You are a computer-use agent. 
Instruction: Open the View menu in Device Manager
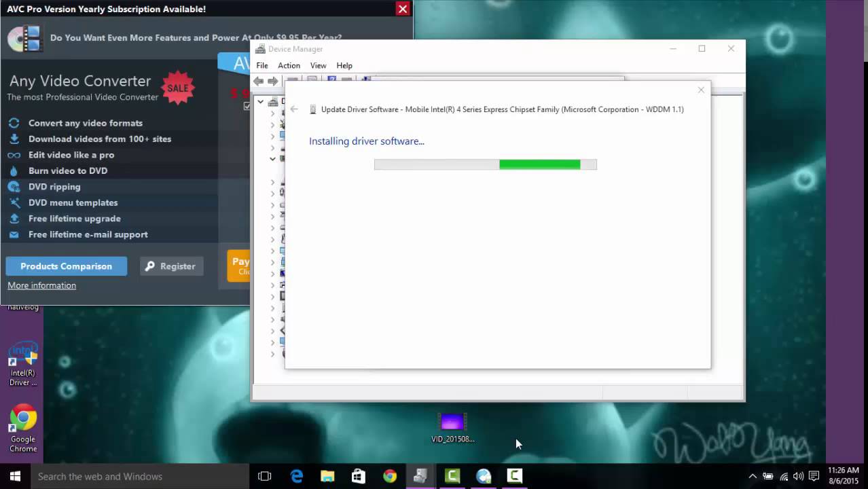pos(318,65)
